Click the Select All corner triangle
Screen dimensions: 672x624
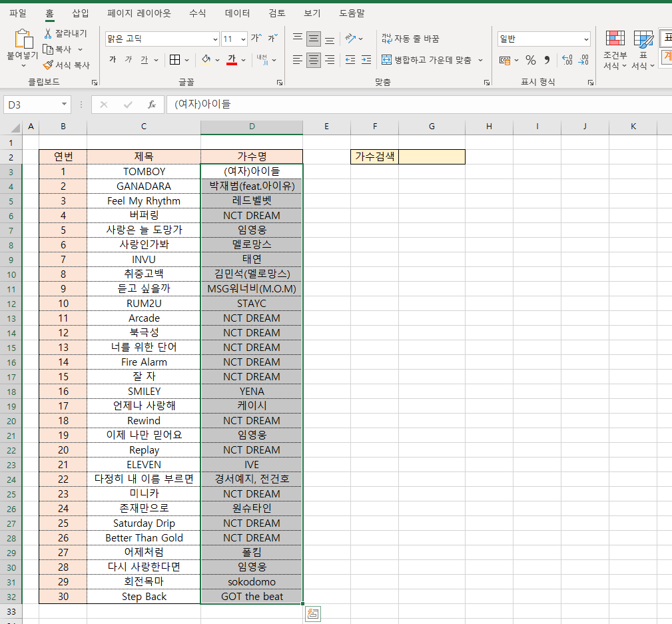coord(15,127)
